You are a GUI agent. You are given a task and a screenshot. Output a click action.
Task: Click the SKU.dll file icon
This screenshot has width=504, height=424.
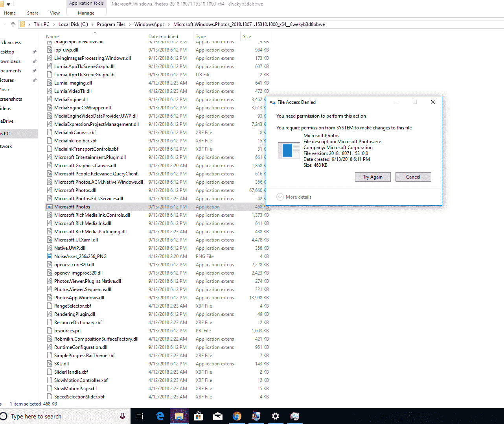[50, 363]
